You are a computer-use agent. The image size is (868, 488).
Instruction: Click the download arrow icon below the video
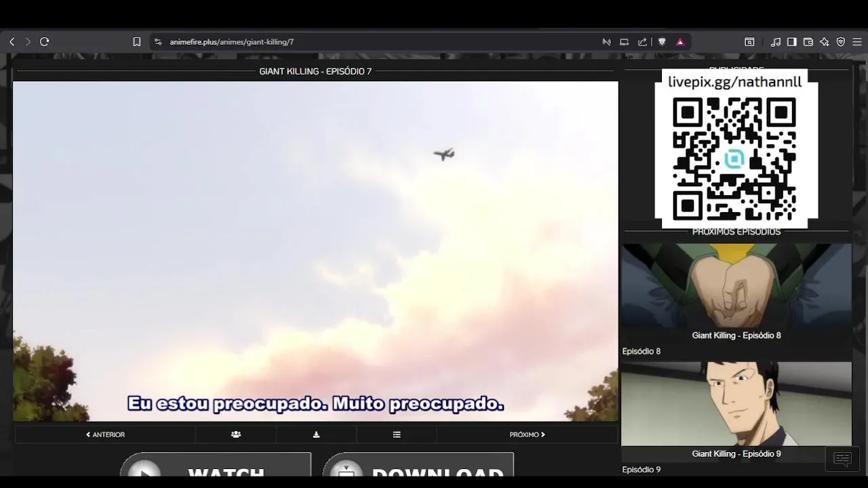316,434
